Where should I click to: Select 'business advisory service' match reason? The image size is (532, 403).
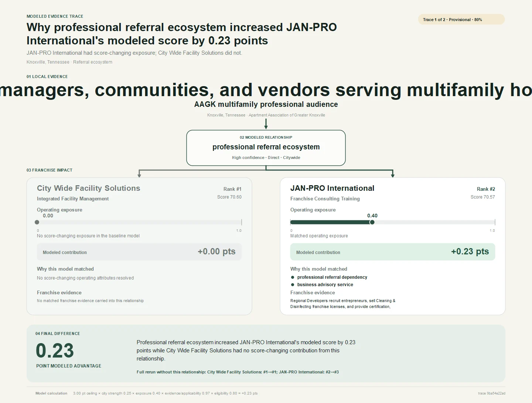click(x=325, y=285)
